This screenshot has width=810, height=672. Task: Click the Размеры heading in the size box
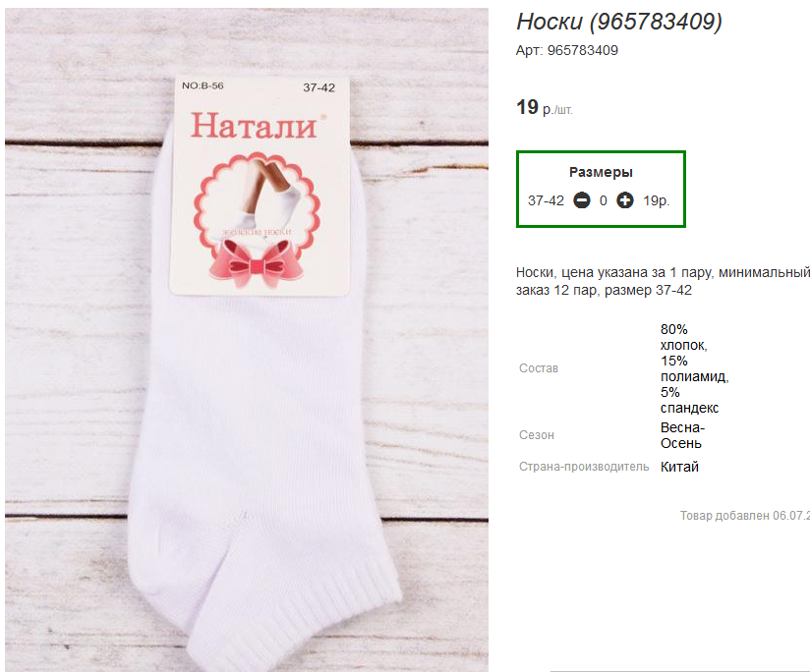point(601,172)
